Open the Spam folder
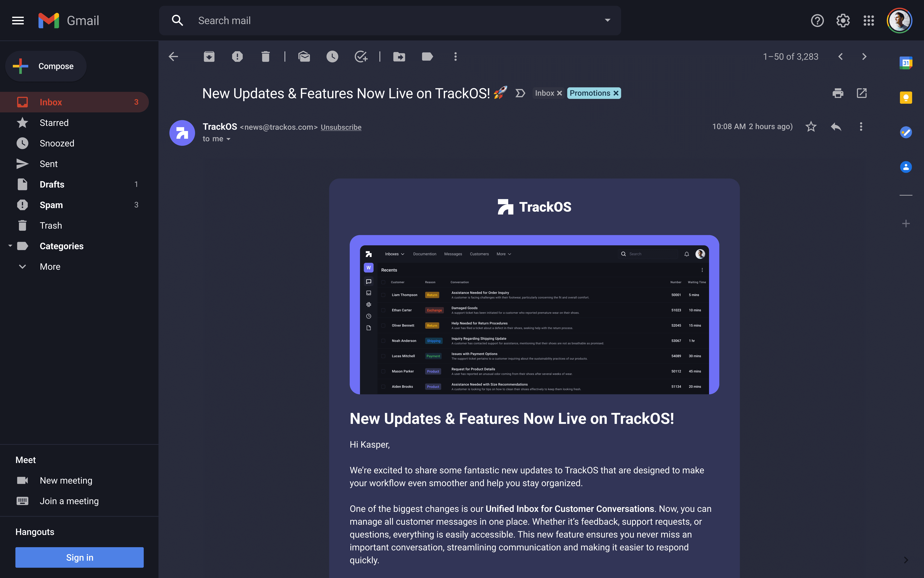Screen dimensions: 924x578 74,205
